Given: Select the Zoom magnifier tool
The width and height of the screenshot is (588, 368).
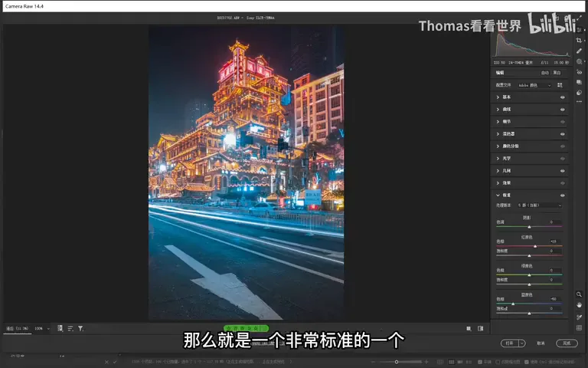Looking at the screenshot, I should [579, 294].
